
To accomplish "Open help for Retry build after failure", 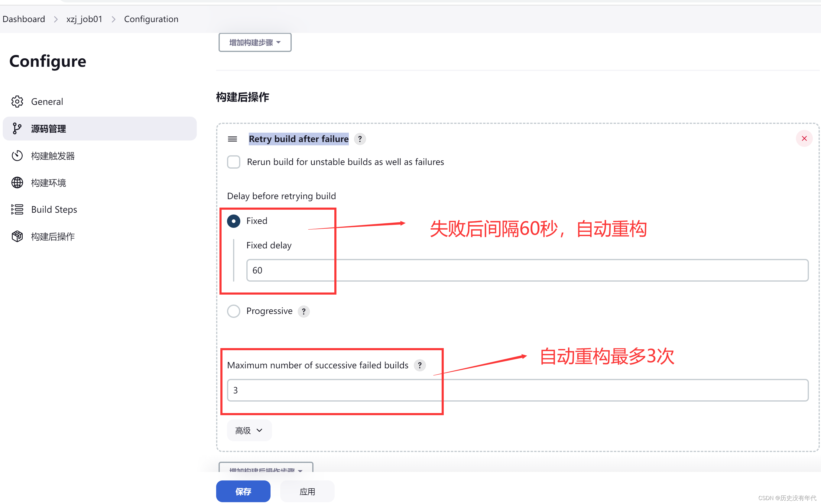I will tap(360, 139).
